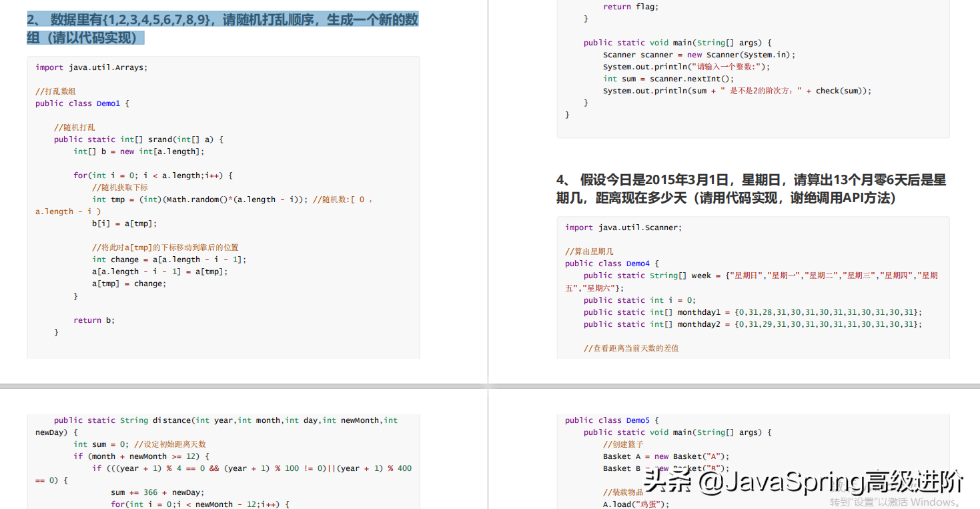Click the line "sum += 366 + newDay;"

point(157,492)
